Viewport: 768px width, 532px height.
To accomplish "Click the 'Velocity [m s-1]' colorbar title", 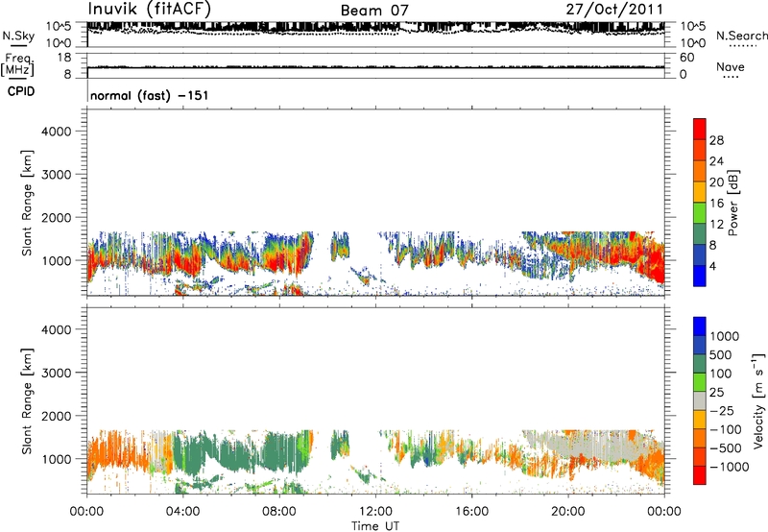I will click(x=758, y=400).
